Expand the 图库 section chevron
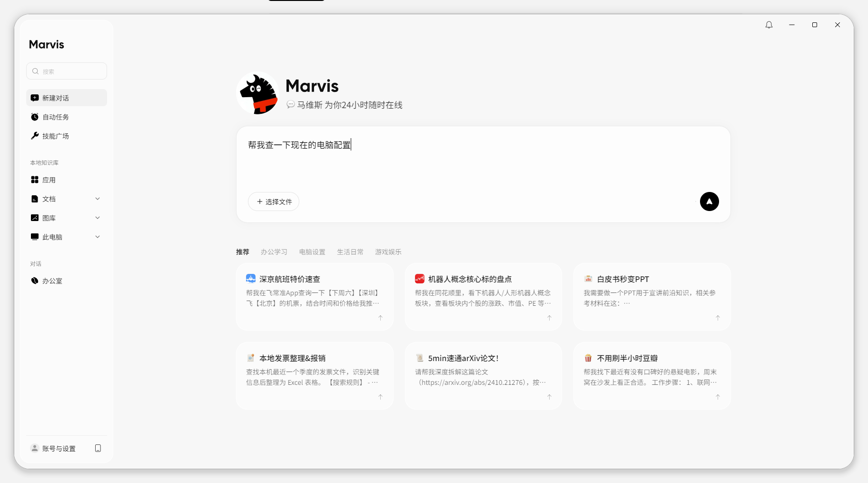Image resolution: width=868 pixels, height=483 pixels. pyautogui.click(x=98, y=218)
